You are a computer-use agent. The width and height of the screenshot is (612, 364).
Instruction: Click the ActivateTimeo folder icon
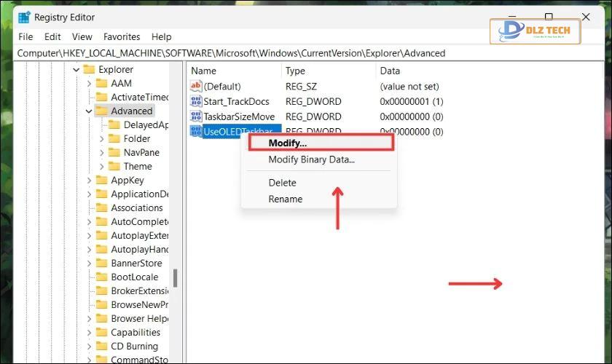tap(101, 97)
